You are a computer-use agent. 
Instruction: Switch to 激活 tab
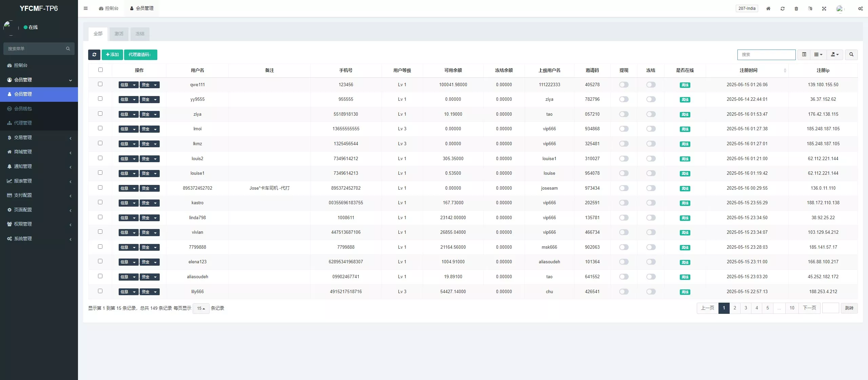point(119,34)
